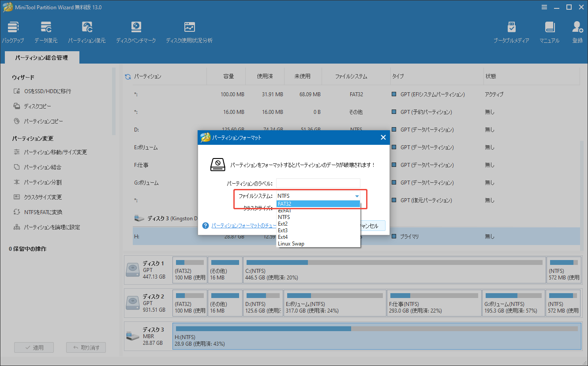Refresh the partition list with the reload icon

128,76
